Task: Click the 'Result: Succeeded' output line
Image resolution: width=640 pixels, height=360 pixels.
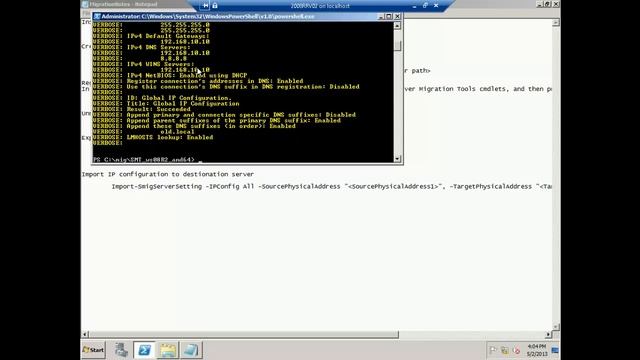Action: 158,109
